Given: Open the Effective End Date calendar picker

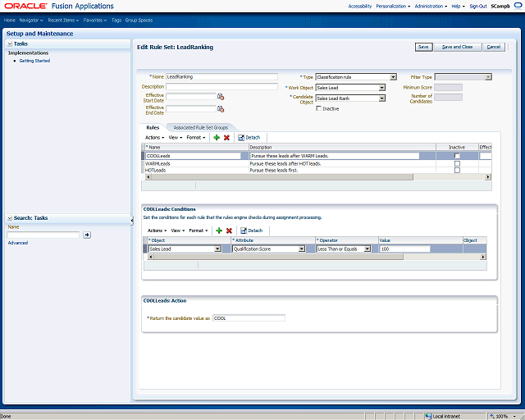Looking at the screenshot, I should click(221, 109).
